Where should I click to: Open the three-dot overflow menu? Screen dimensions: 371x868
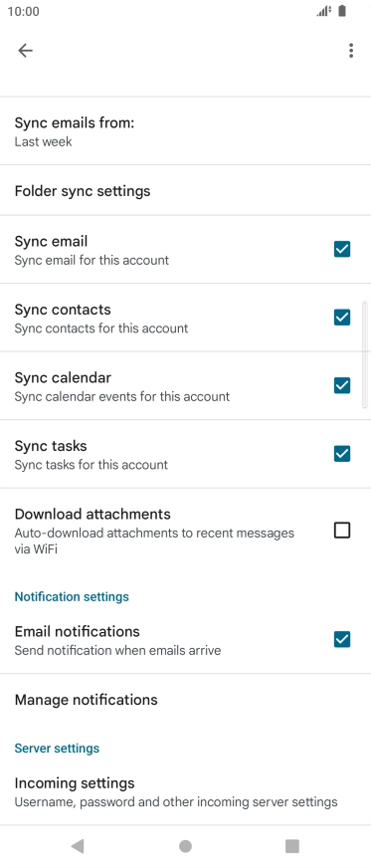(351, 51)
